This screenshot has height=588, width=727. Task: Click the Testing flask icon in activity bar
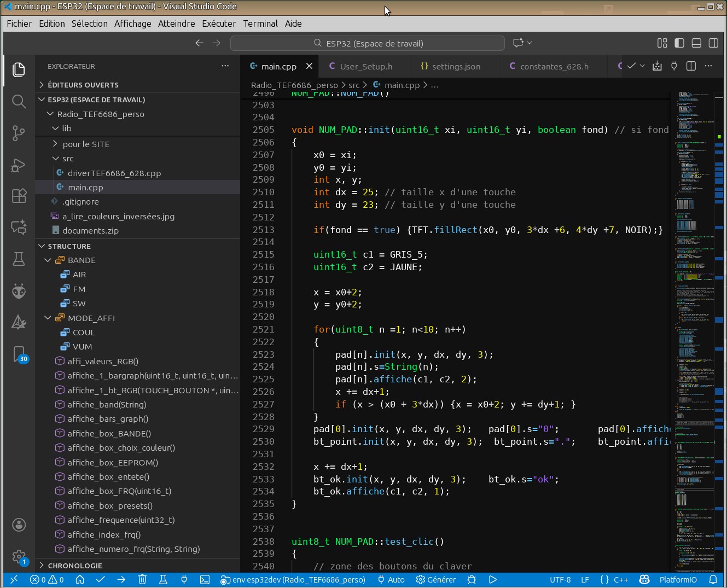(x=19, y=259)
